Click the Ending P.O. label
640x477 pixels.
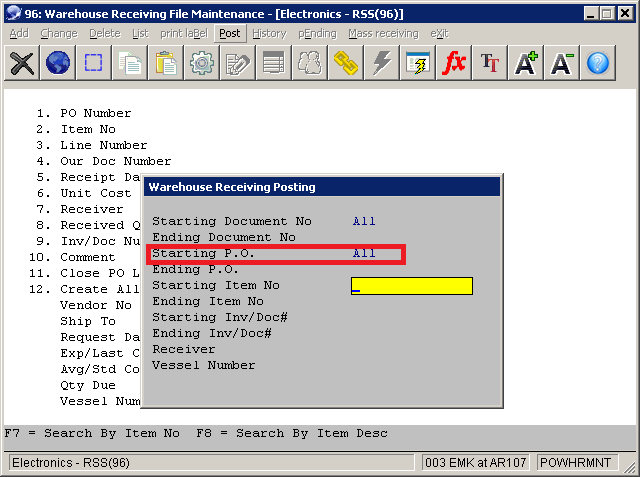coord(195,269)
